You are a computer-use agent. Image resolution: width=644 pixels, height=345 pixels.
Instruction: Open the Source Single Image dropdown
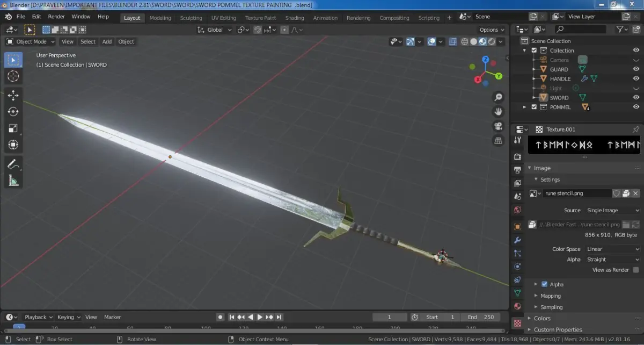[x=612, y=210]
